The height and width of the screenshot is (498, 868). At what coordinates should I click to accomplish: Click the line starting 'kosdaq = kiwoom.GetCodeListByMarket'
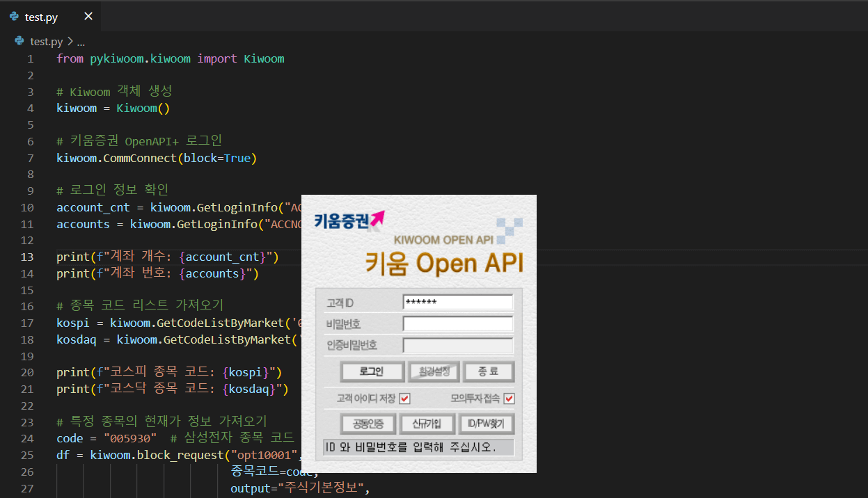tap(179, 340)
